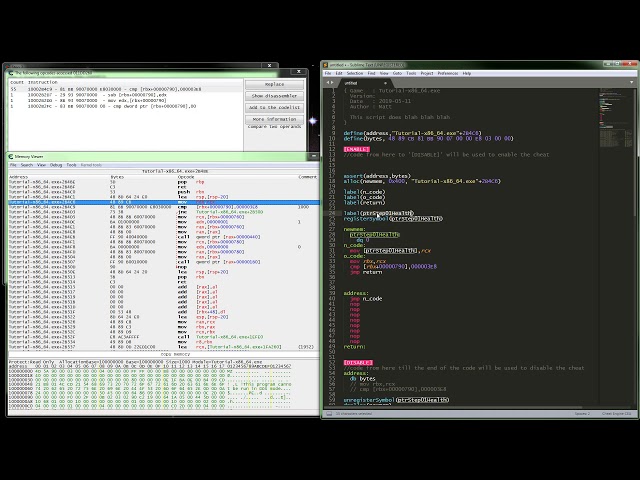Open the Project menu in Sublime Text
This screenshot has height=480, width=640.
click(426, 73)
